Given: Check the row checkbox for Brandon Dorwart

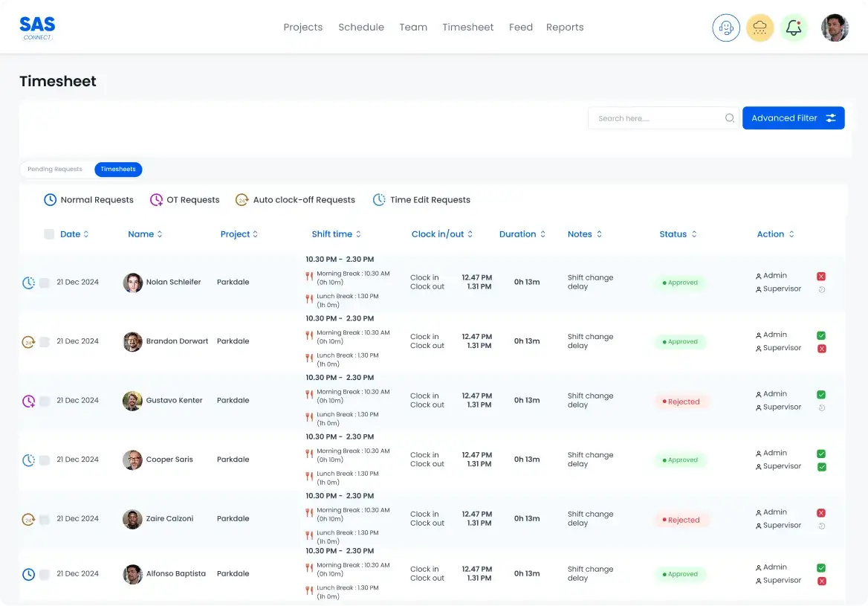Looking at the screenshot, I should (45, 341).
